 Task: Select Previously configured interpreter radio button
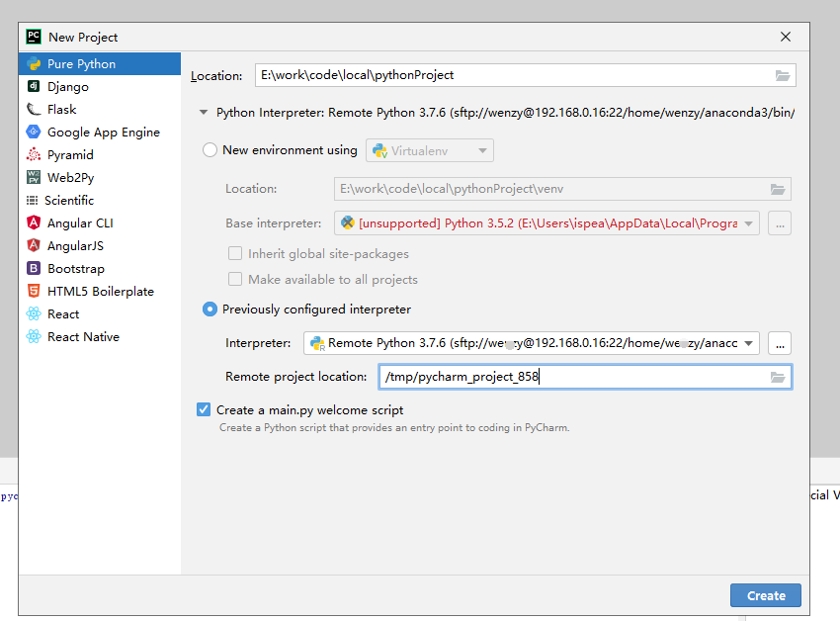click(210, 309)
